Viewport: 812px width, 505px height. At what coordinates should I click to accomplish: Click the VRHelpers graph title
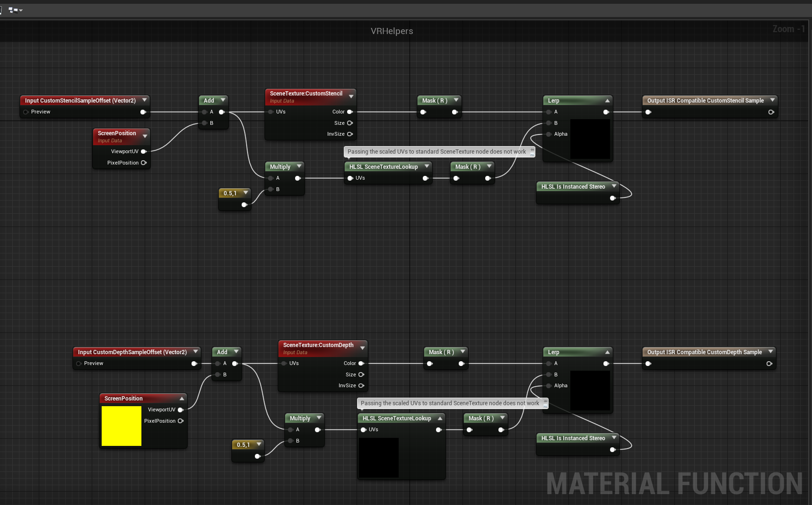coord(392,31)
